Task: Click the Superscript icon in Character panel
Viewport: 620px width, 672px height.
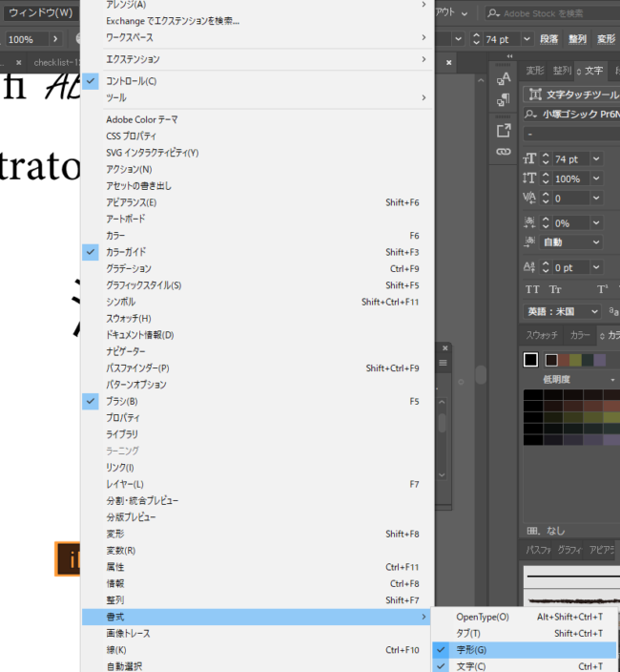Action: [x=603, y=290]
